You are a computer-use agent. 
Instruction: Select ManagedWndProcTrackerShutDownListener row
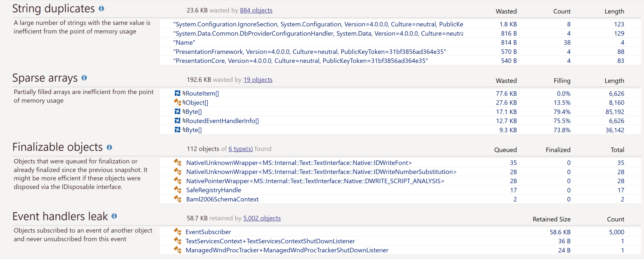tap(400, 250)
